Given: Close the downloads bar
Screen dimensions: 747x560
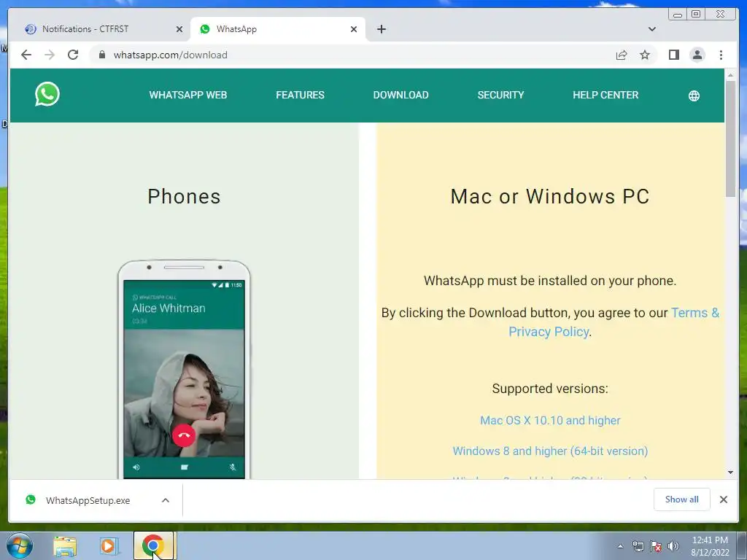Looking at the screenshot, I should coord(723,499).
